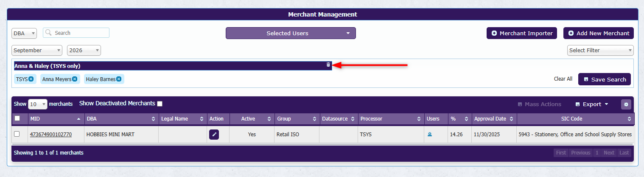Sort table by Approval Date column
The width and height of the screenshot is (644, 177).
[494, 119]
